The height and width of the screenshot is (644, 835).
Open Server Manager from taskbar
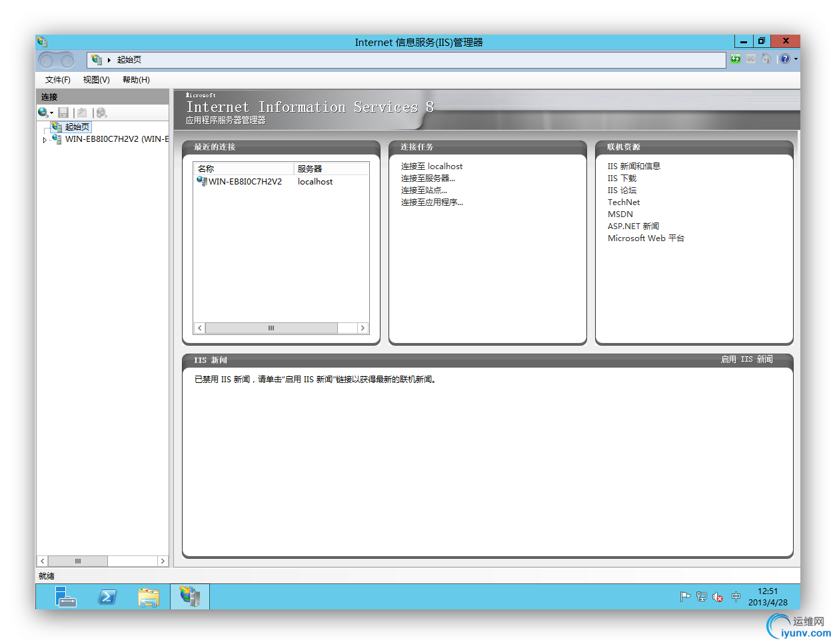click(65, 597)
